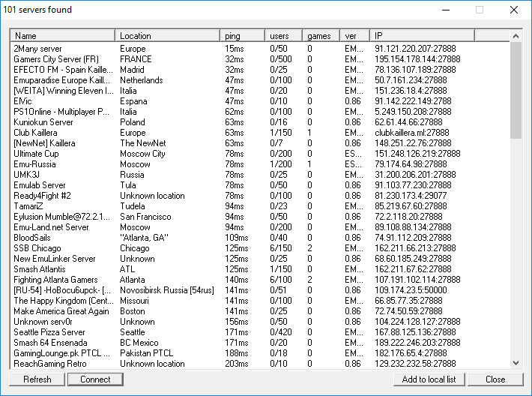The width and height of the screenshot is (532, 396).
Task: Click scrollbar up arrow
Action: point(516,36)
